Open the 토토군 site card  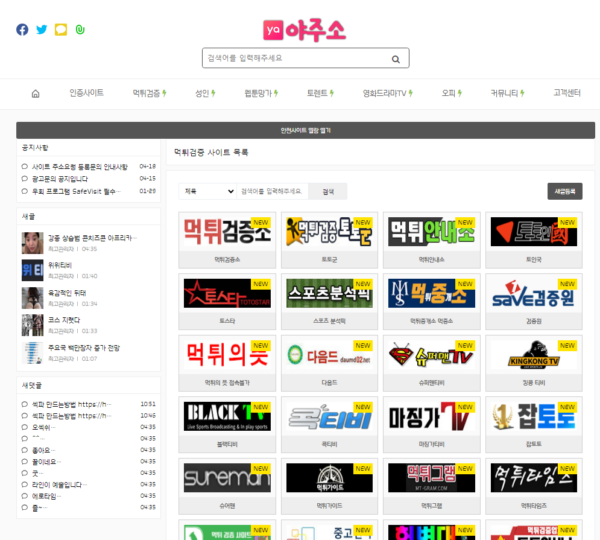tap(329, 240)
